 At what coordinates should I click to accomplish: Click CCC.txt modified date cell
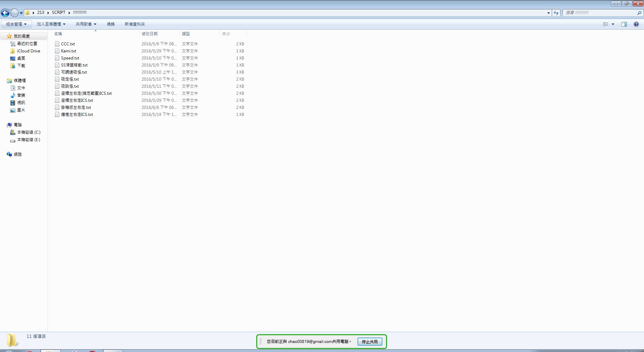click(x=159, y=44)
